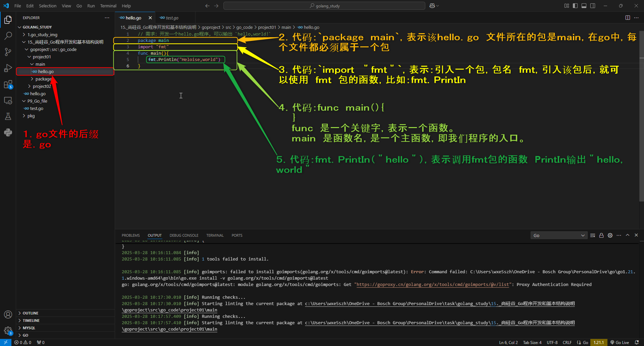Screen dimensions: 644x346
Task: Collapse the P9_Go_file folder
Action: [65, 101]
